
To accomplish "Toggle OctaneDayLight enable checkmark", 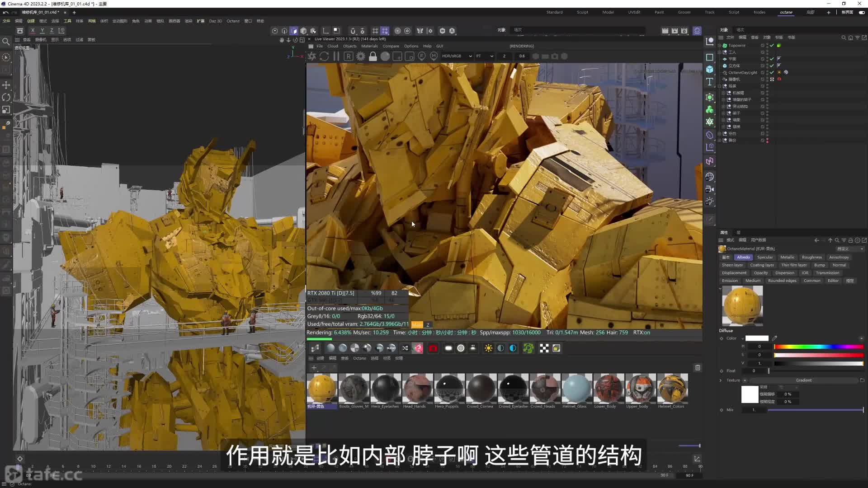I will 772,72.
